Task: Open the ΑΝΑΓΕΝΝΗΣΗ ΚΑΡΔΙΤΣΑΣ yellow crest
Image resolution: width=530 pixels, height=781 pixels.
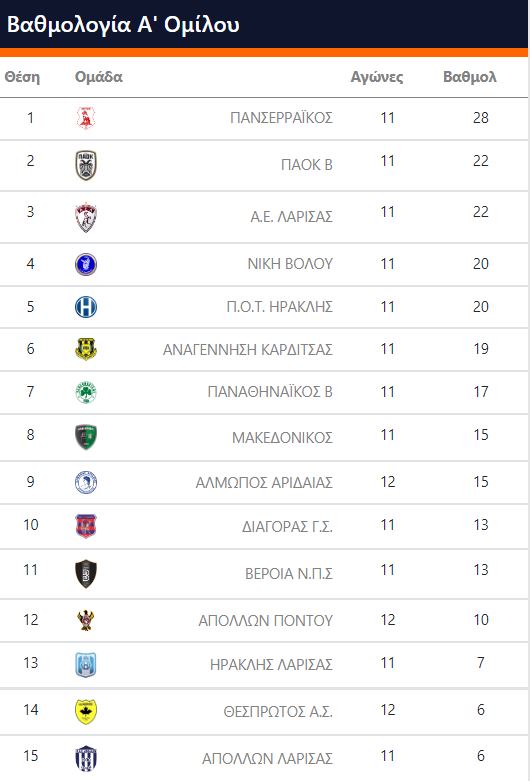Action: point(86,349)
